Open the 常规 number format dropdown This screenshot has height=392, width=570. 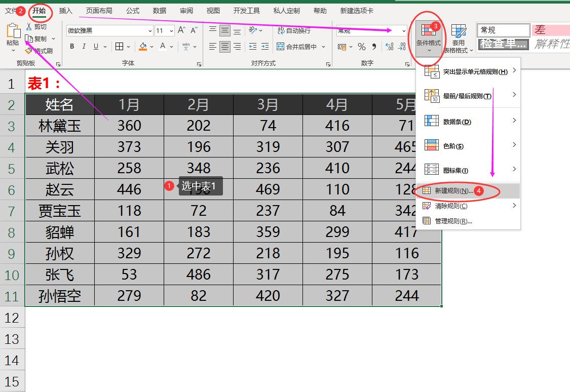pyautogui.click(x=404, y=31)
